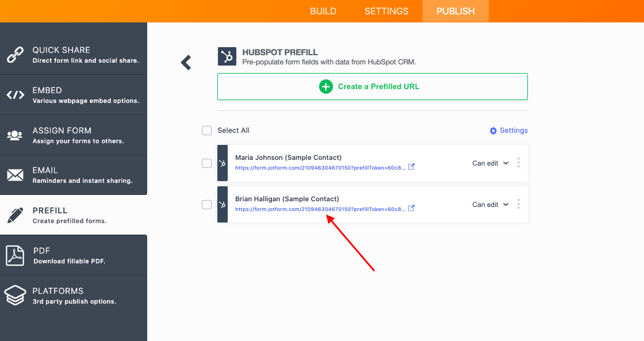Viewport: 644px width, 341px height.
Task: Click Brian Halligan's prefilled form URL
Action: click(320, 209)
